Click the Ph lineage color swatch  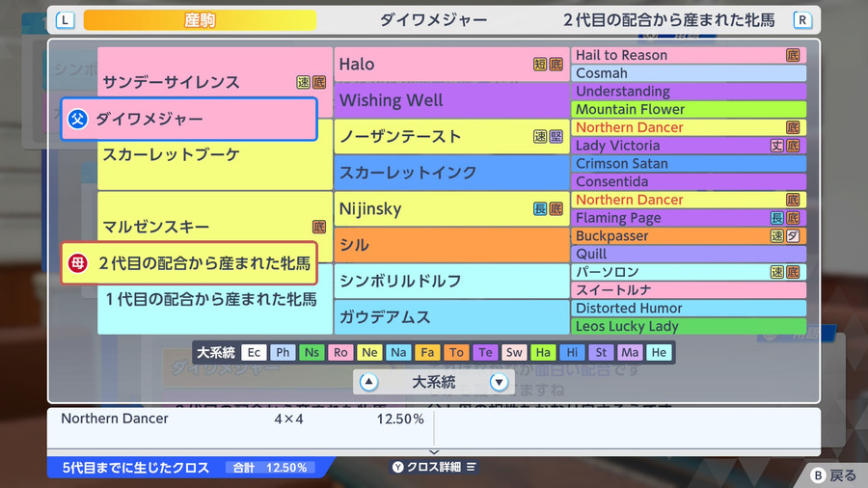click(283, 352)
